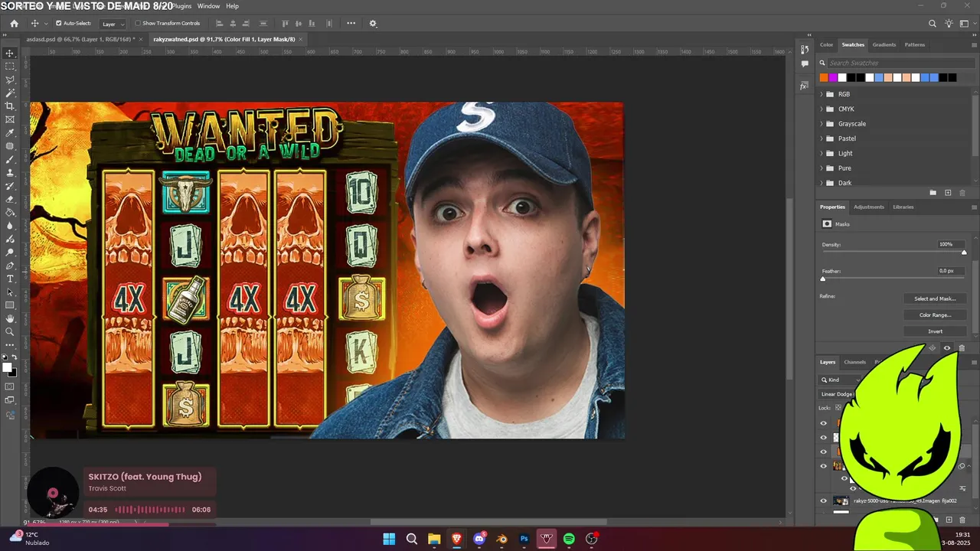980x551 pixels.
Task: Switch to the Channels tab
Action: click(x=854, y=362)
